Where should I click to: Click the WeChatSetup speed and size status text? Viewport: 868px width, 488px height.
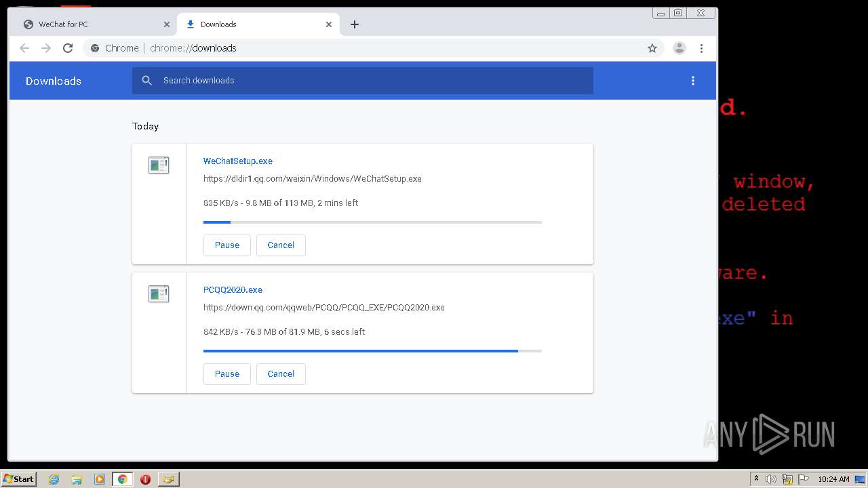[281, 203]
